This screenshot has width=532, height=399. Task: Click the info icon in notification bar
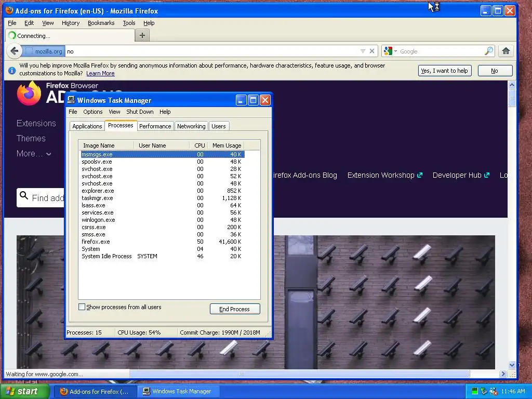pyautogui.click(x=12, y=70)
